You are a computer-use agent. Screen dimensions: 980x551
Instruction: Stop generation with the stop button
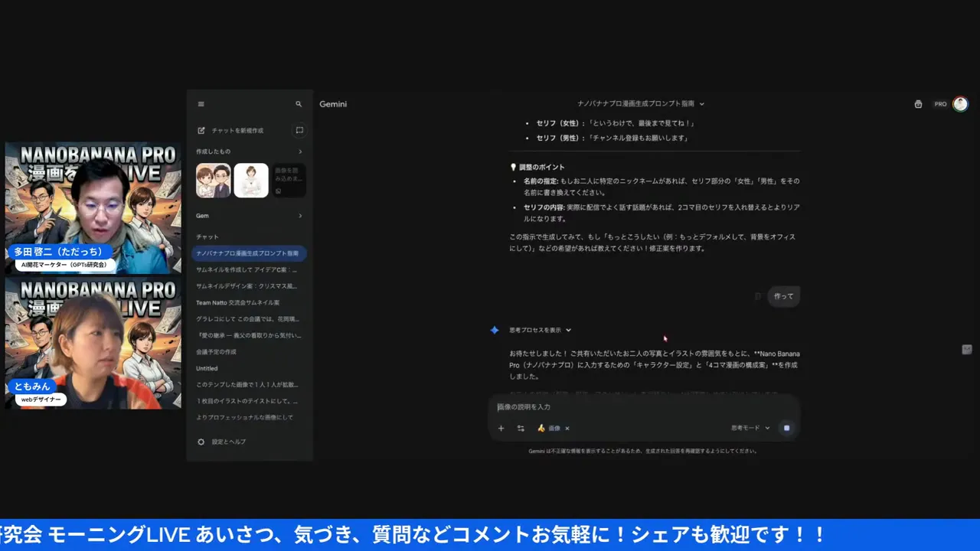pyautogui.click(x=786, y=428)
